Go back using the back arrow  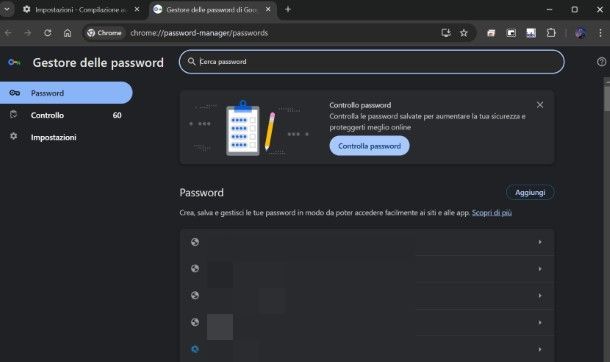pyautogui.click(x=8, y=33)
